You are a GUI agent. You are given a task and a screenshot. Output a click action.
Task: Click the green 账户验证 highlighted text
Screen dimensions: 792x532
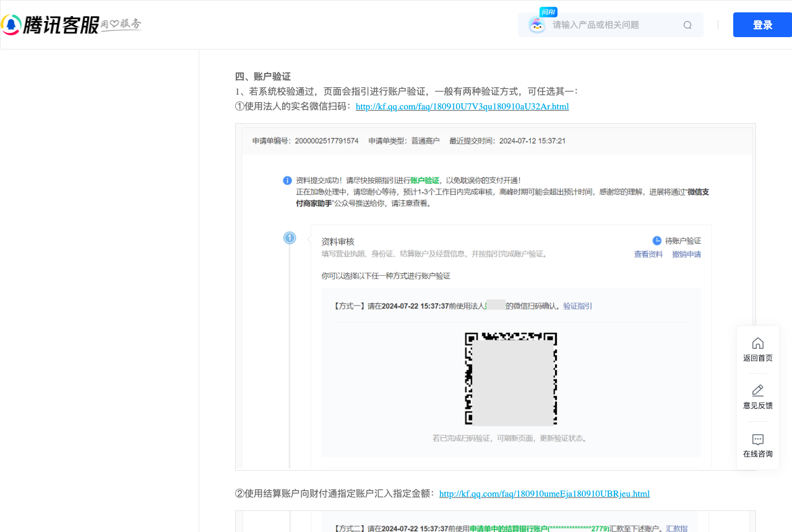click(424, 180)
